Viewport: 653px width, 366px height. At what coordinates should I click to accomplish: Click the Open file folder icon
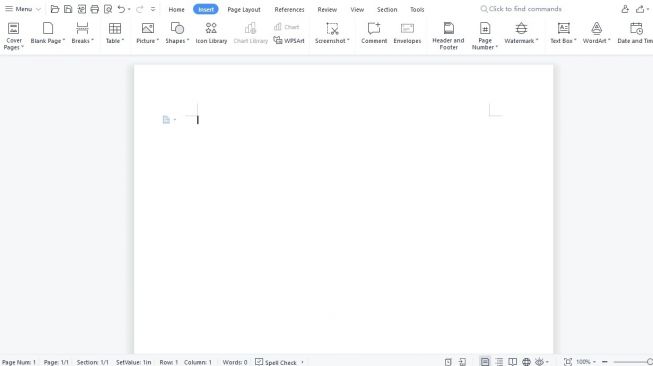pyautogui.click(x=55, y=9)
